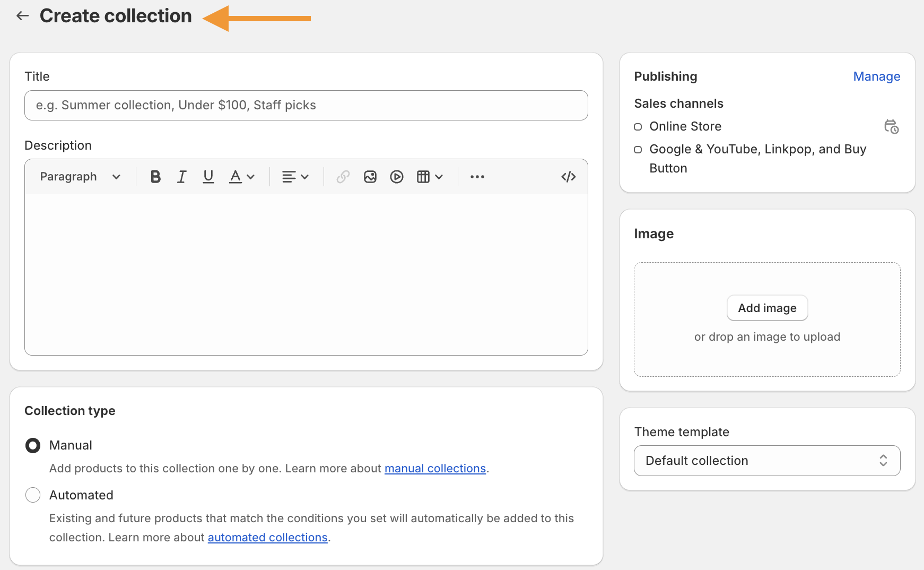Switch editor to HTML code view

(568, 177)
